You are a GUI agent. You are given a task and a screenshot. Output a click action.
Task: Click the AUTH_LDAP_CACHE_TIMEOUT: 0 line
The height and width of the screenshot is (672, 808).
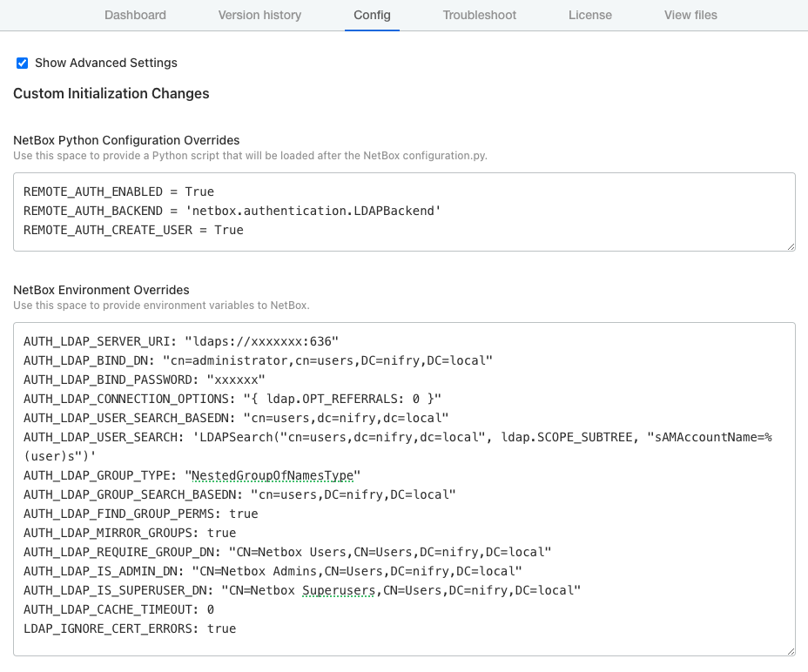click(x=118, y=609)
